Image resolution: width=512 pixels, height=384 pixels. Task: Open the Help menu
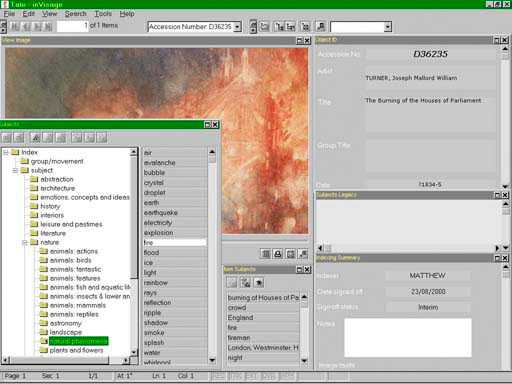coord(127,14)
